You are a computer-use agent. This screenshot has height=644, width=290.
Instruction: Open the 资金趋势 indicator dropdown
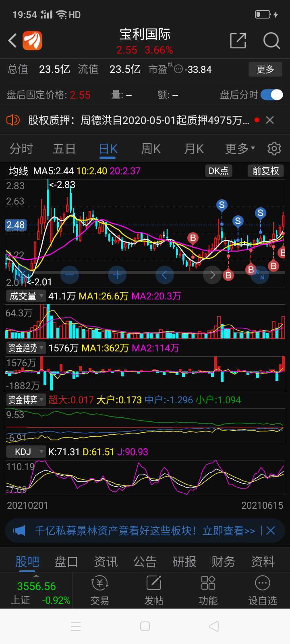point(25,348)
